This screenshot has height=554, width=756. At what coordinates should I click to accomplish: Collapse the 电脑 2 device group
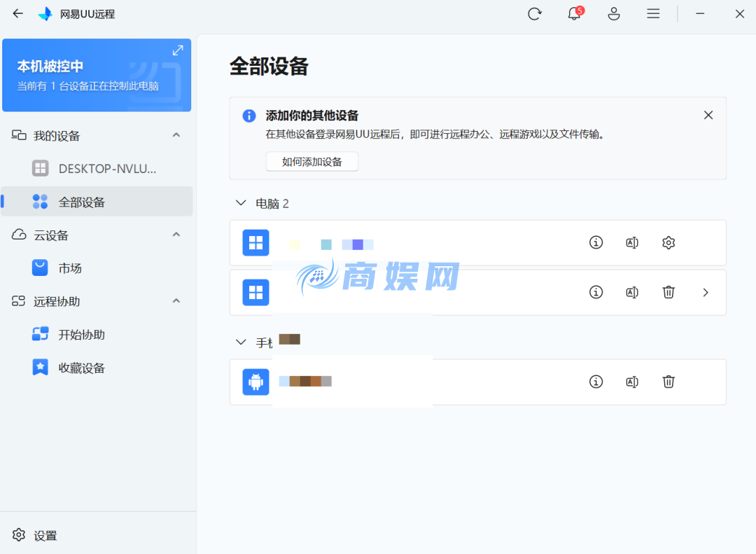[241, 203]
